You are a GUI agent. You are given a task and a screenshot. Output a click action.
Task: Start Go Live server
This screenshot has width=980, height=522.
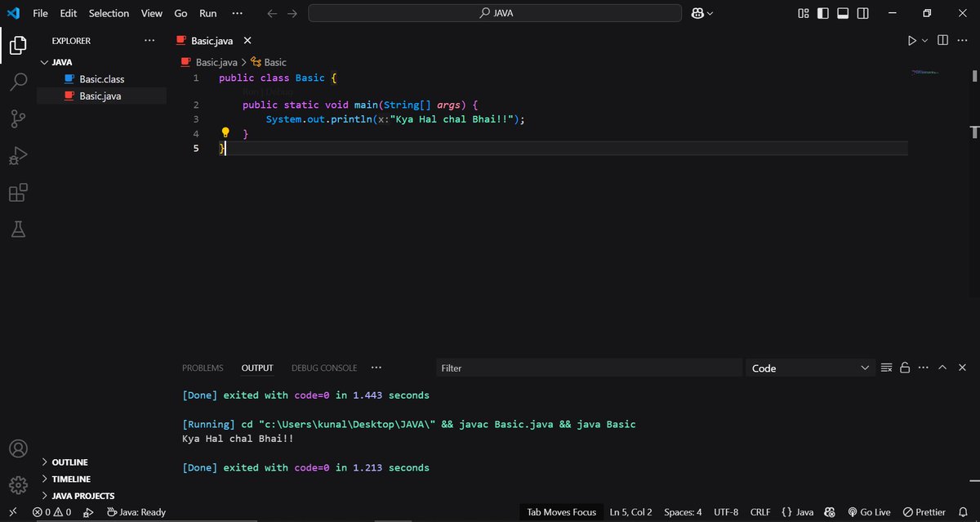870,512
